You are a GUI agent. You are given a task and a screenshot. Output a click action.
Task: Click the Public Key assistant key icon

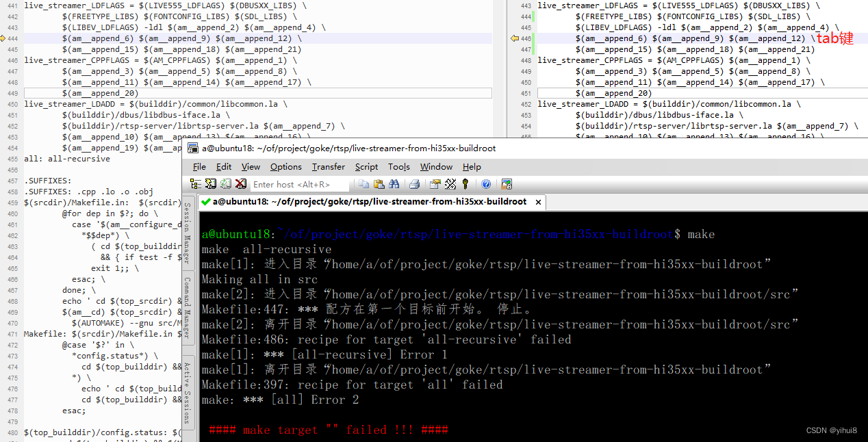pyautogui.click(x=465, y=184)
